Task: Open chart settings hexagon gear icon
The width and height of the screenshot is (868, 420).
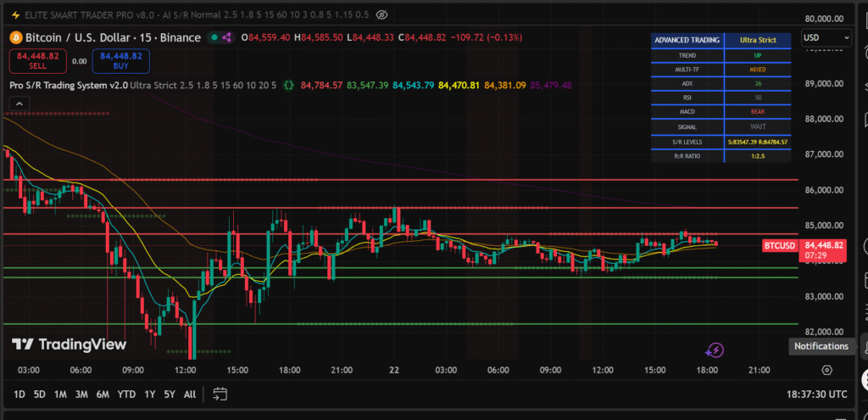Action: pos(826,370)
